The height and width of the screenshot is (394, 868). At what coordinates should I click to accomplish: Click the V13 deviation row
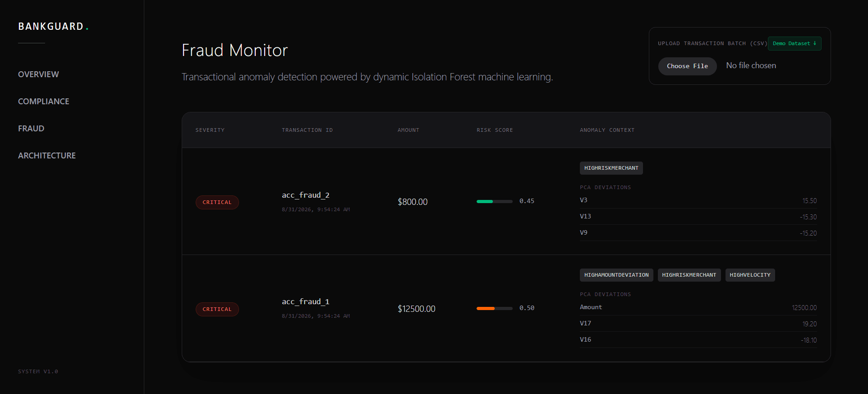[698, 217]
